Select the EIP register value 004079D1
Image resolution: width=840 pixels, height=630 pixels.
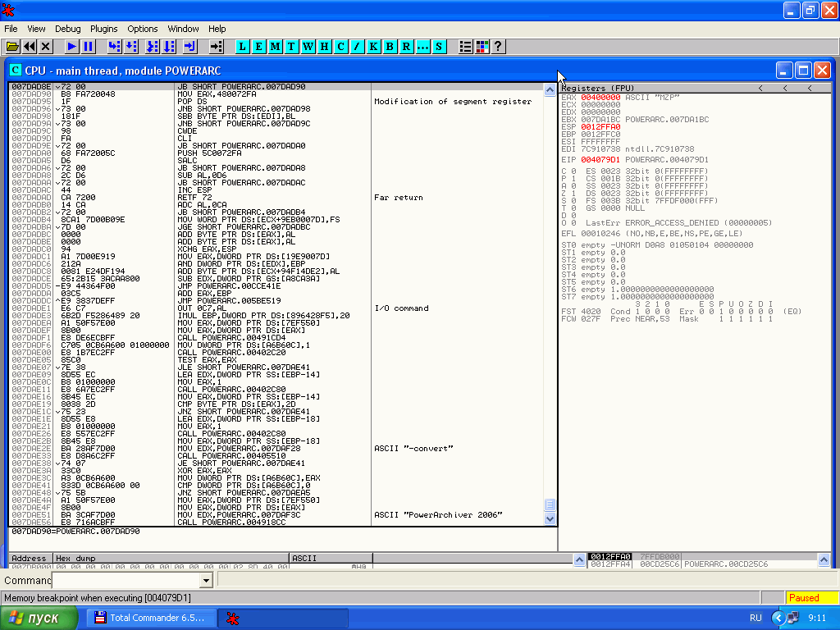pos(600,160)
